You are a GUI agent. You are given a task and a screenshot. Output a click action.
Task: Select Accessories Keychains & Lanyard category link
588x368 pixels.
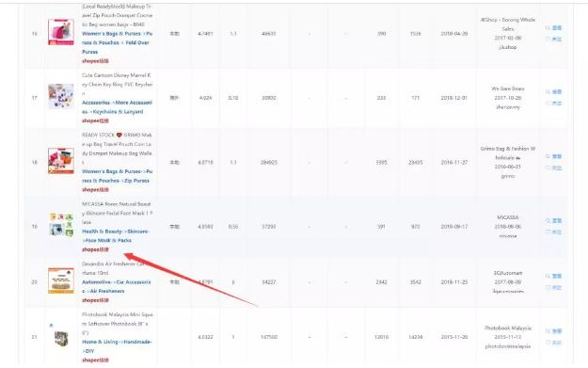pyautogui.click(x=117, y=107)
